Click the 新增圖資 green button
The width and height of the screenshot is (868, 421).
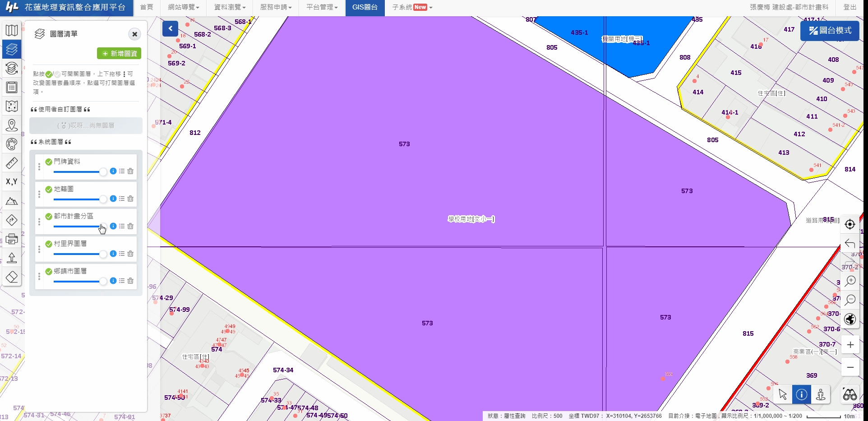point(119,53)
